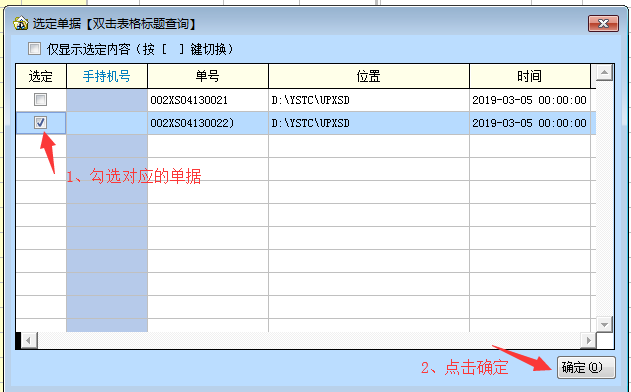631x392 pixels.
Task: Select cell 002XS04130021
Action: [208, 100]
